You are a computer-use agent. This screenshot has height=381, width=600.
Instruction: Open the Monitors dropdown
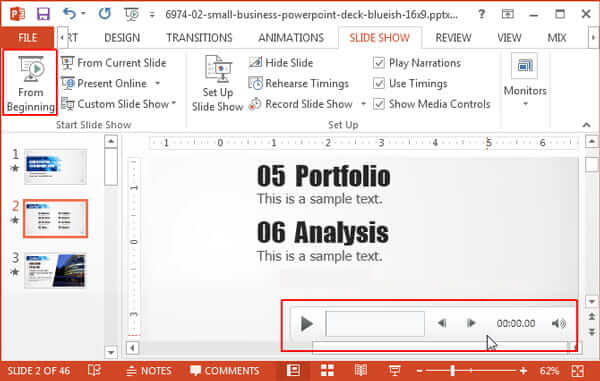pyautogui.click(x=525, y=81)
